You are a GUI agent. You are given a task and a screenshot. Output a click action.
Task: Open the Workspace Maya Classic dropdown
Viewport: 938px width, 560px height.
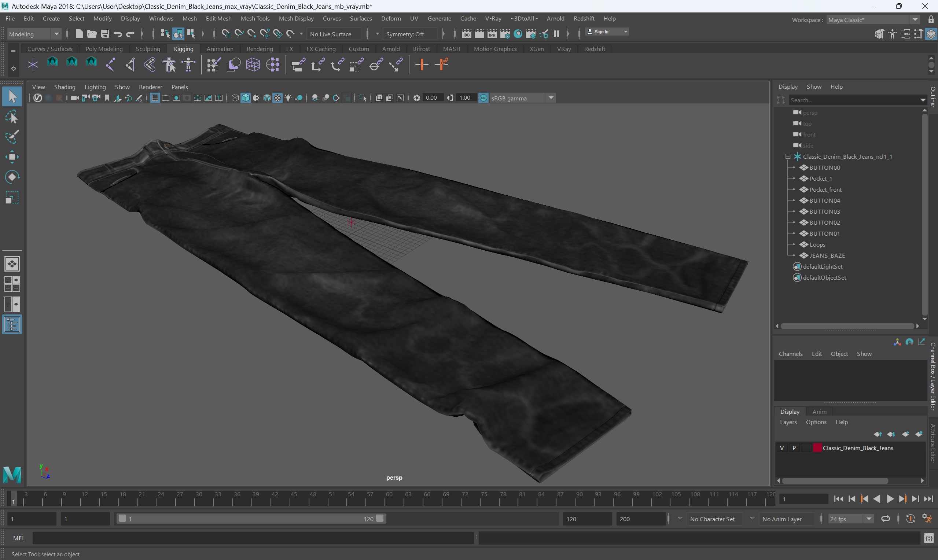[873, 20]
